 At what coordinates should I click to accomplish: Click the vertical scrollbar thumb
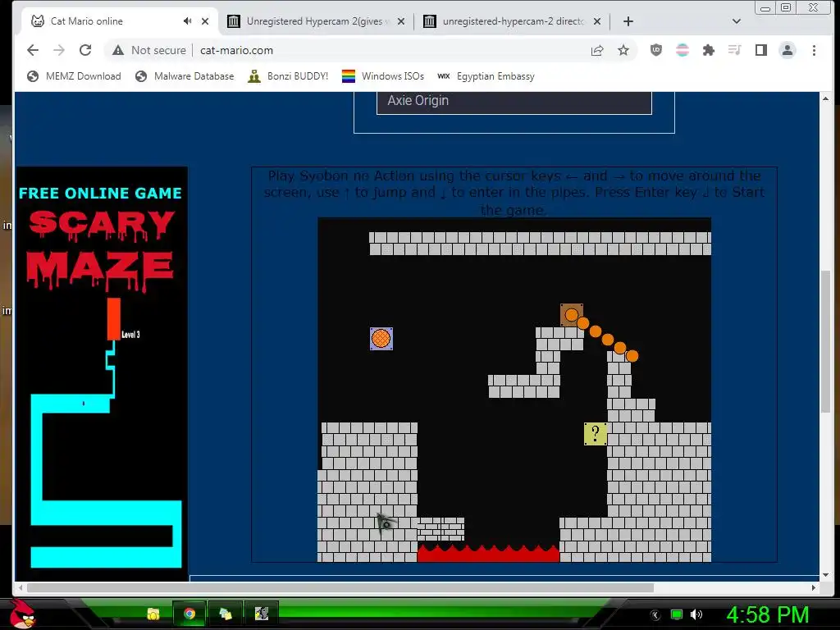[825, 341]
